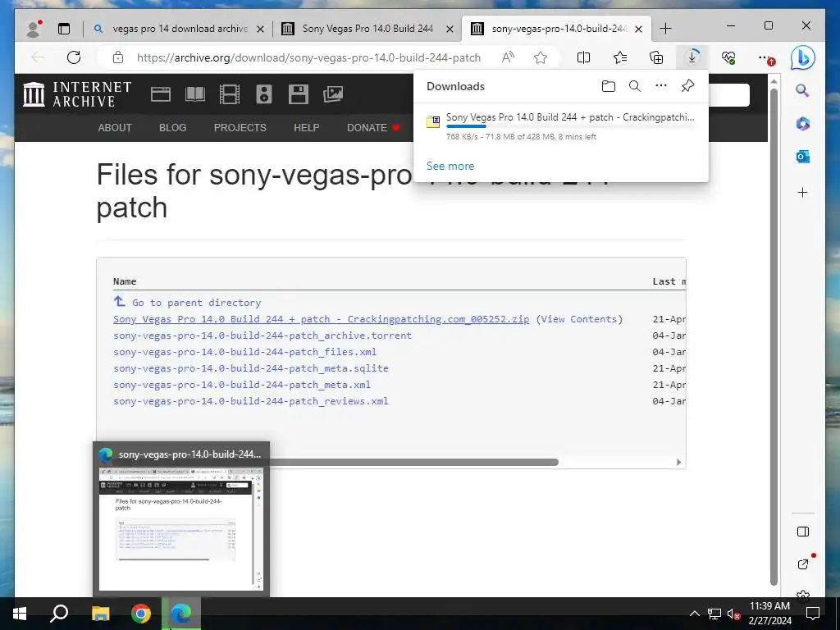Show hidden system tray icons
This screenshot has height=630, width=840.
click(694, 614)
